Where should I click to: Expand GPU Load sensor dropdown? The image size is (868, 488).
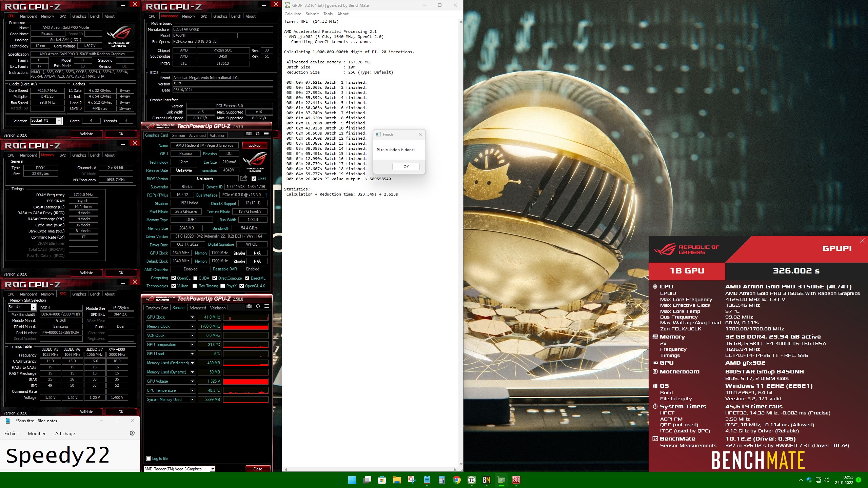[x=192, y=354]
